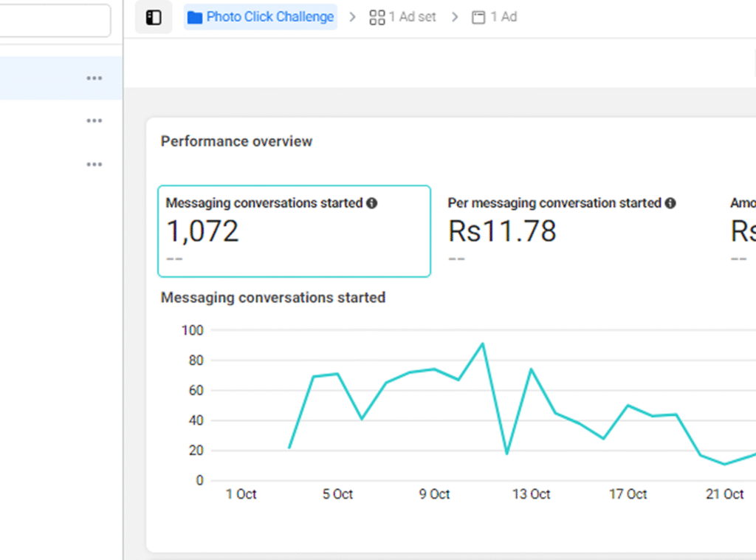Open the middle three-dot menu in sidebar
This screenshot has height=560, width=756.
tap(94, 121)
